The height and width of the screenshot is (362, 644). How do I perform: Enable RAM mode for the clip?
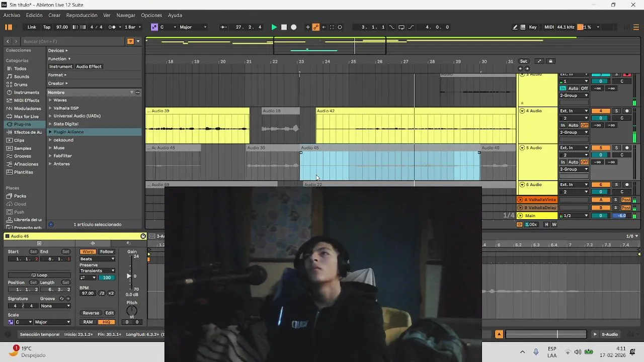pyautogui.click(x=88, y=322)
